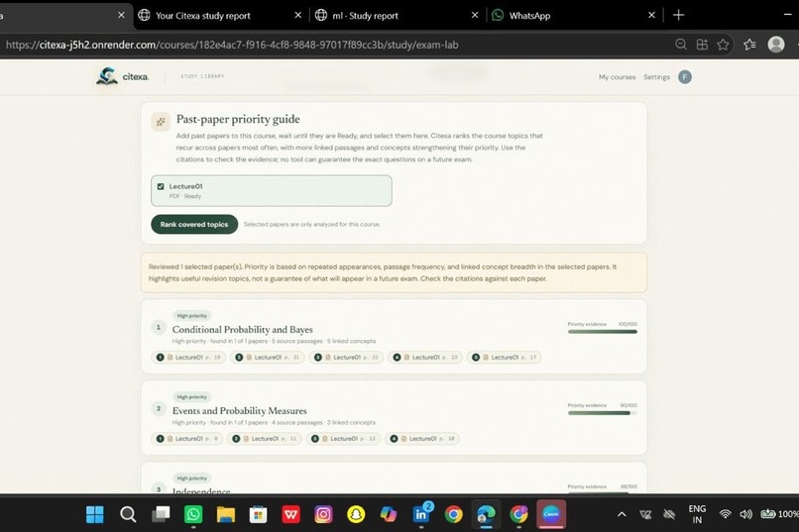Screen dimensions: 799x532
Task: Open Conditional Probability citation Lecture01 p. 17
Action: pos(505,358)
